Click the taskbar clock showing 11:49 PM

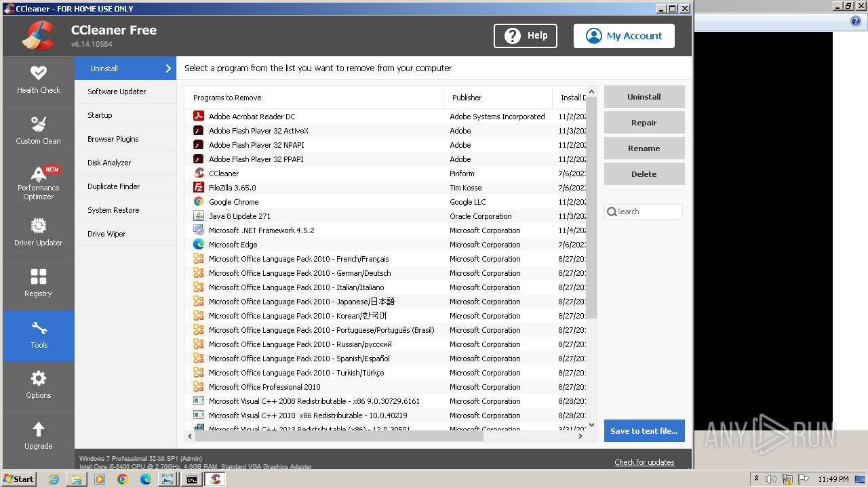click(833, 479)
